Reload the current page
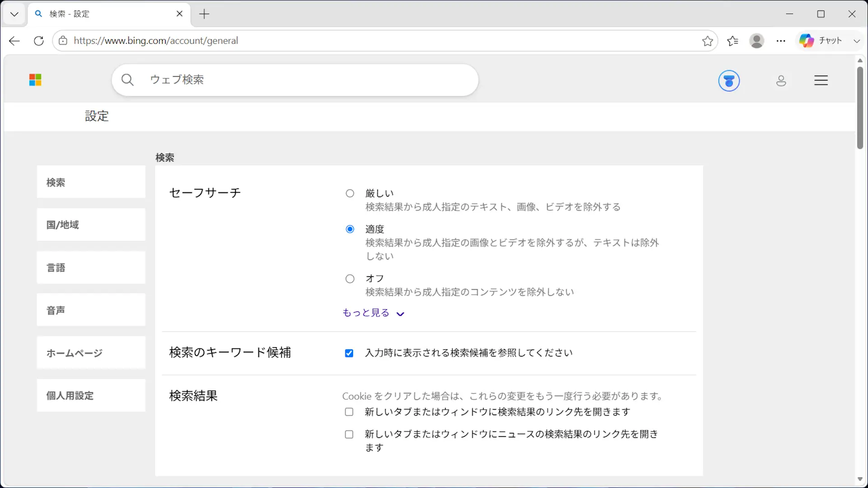This screenshot has height=488, width=868. point(39,41)
